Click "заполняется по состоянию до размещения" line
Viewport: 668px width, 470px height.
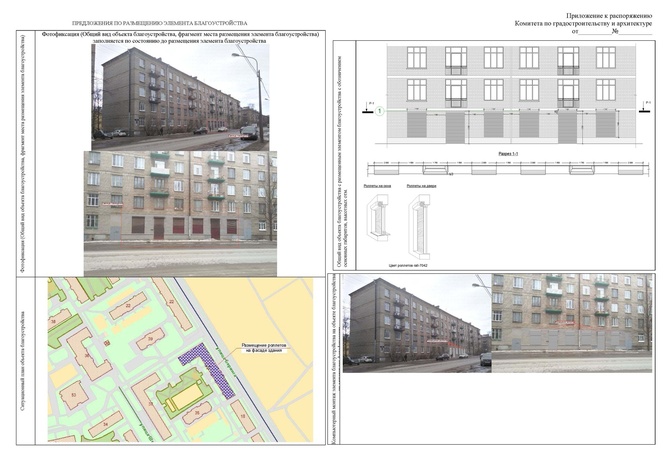[x=179, y=41]
